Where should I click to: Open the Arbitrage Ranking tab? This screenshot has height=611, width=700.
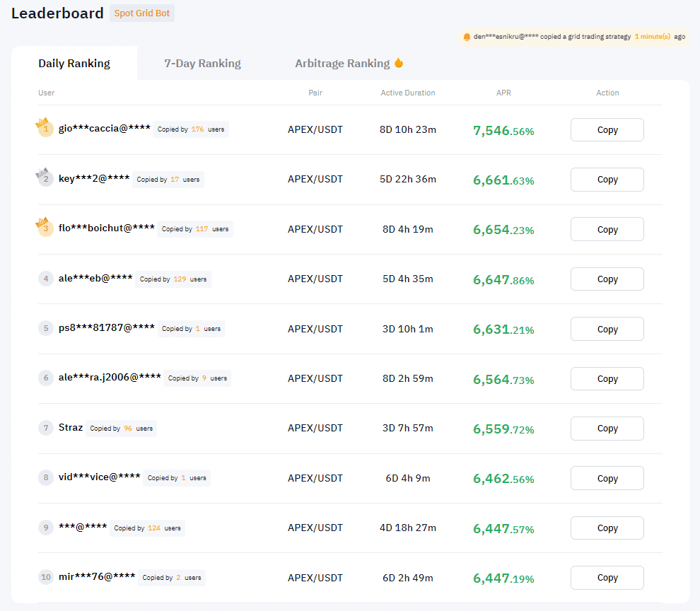pos(342,64)
